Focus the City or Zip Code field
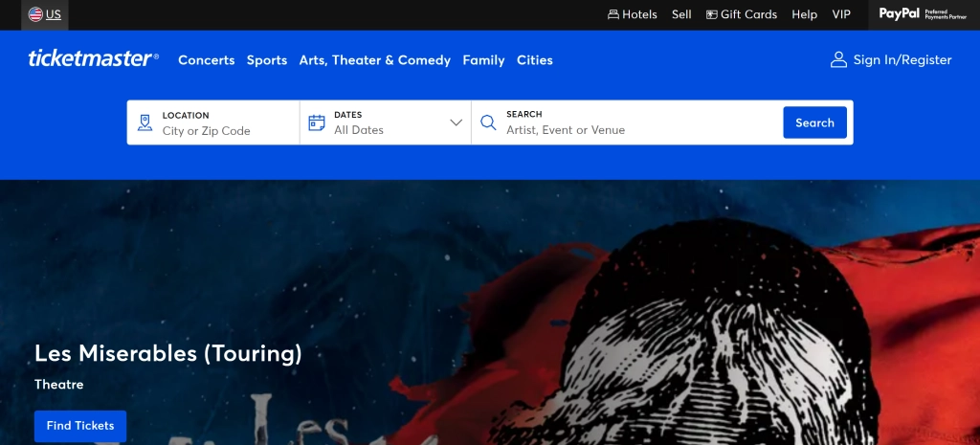The width and height of the screenshot is (980, 445). coord(225,130)
